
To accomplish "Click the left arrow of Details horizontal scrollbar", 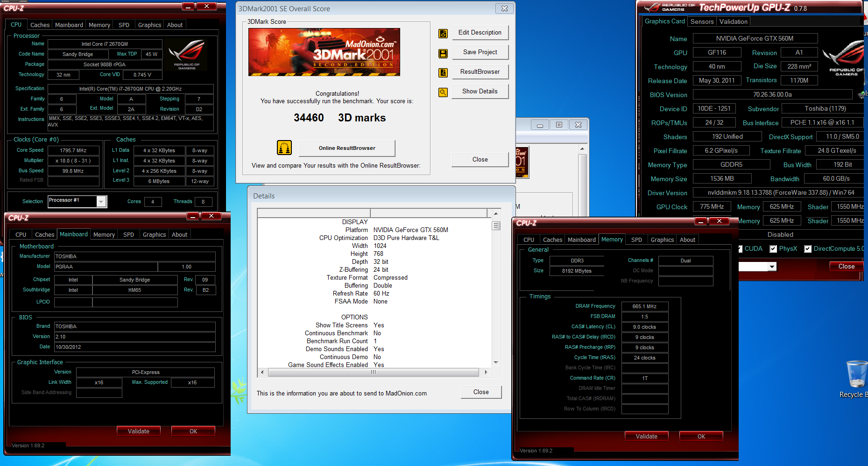I will coord(262,372).
